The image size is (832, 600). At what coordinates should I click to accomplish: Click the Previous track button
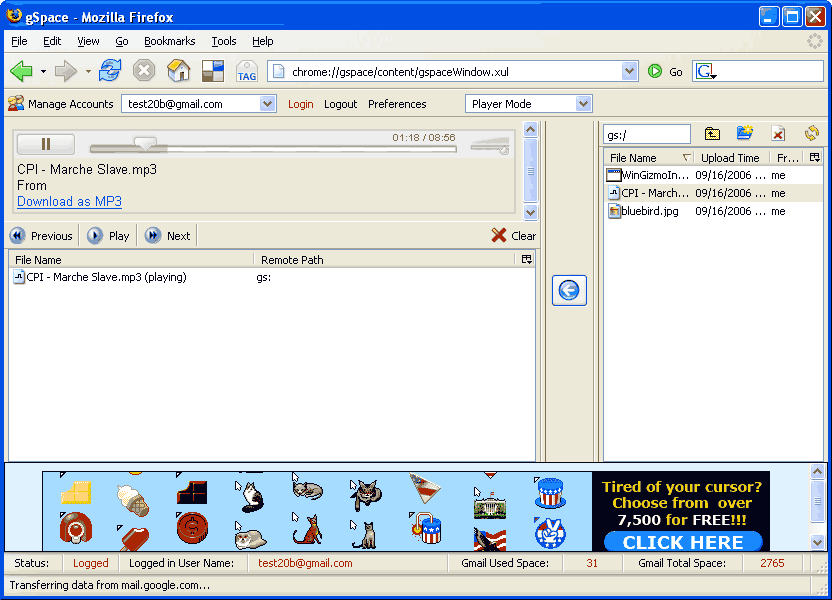[41, 236]
